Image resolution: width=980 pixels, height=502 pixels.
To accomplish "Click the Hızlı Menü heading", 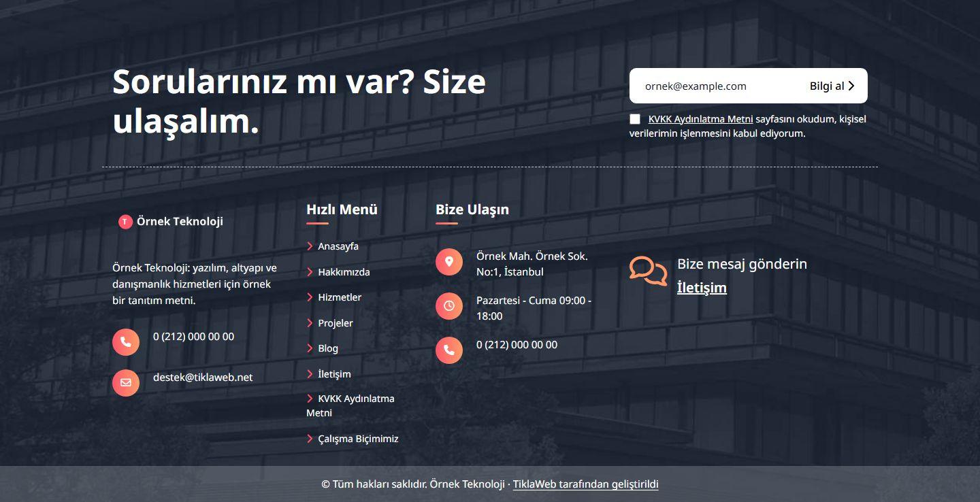I will pos(342,210).
